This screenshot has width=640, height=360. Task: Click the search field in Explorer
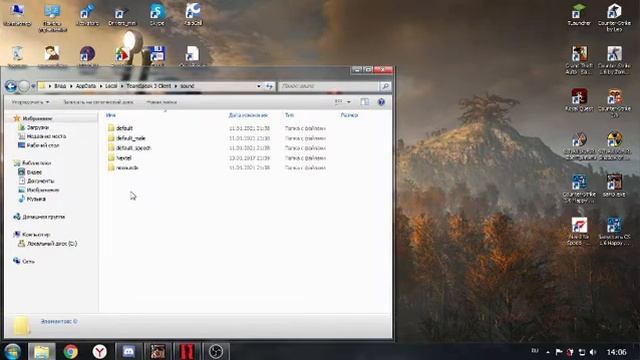coord(329,86)
